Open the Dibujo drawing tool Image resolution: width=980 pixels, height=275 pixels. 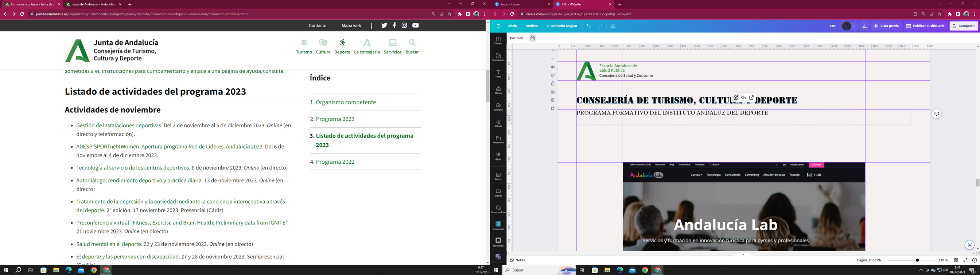tap(498, 123)
